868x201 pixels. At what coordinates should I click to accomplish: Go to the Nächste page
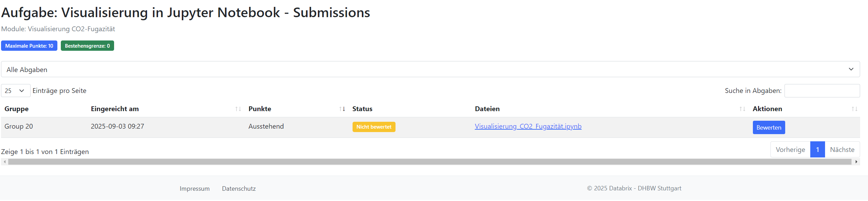tap(842, 150)
